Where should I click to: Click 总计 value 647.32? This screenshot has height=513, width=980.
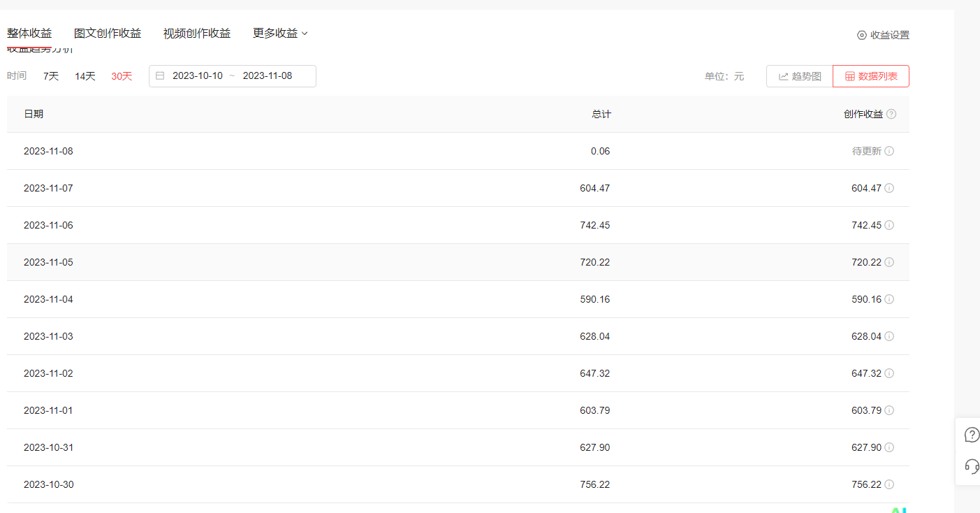tap(595, 373)
